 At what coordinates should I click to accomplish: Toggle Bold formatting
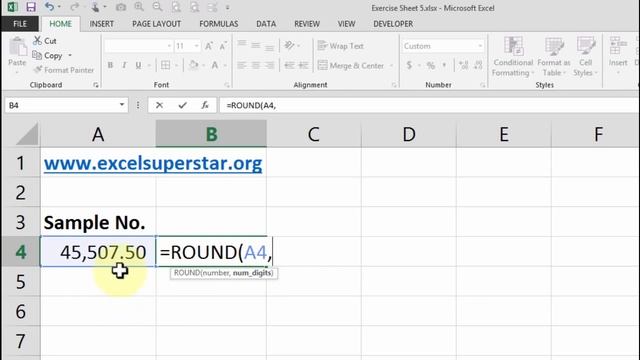110,65
